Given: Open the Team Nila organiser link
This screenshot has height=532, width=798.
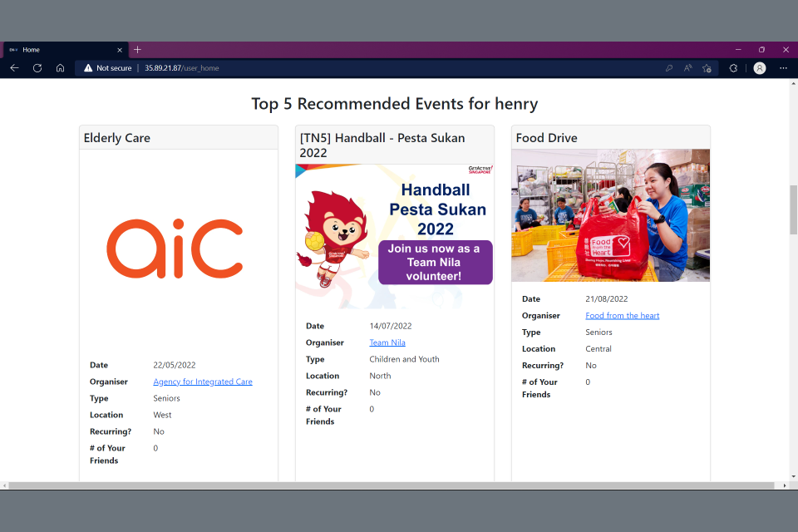Looking at the screenshot, I should 387,342.
